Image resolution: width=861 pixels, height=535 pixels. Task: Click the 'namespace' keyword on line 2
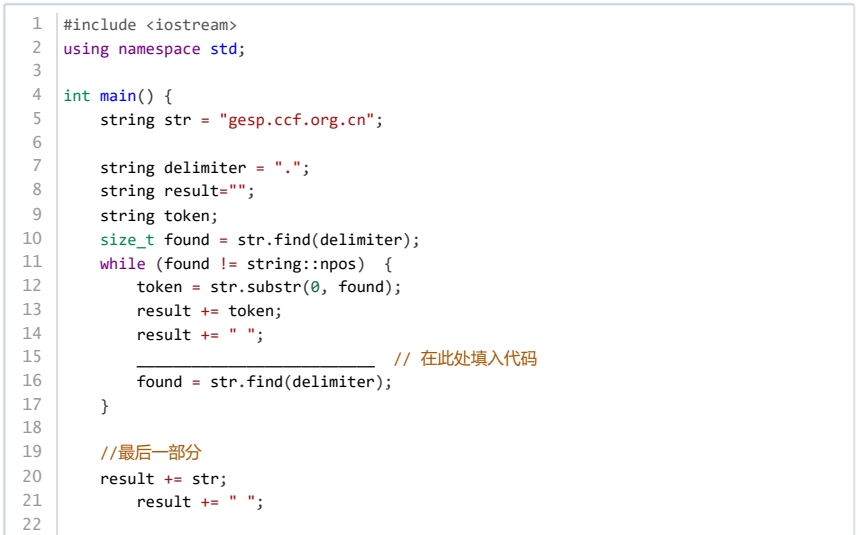(159, 49)
